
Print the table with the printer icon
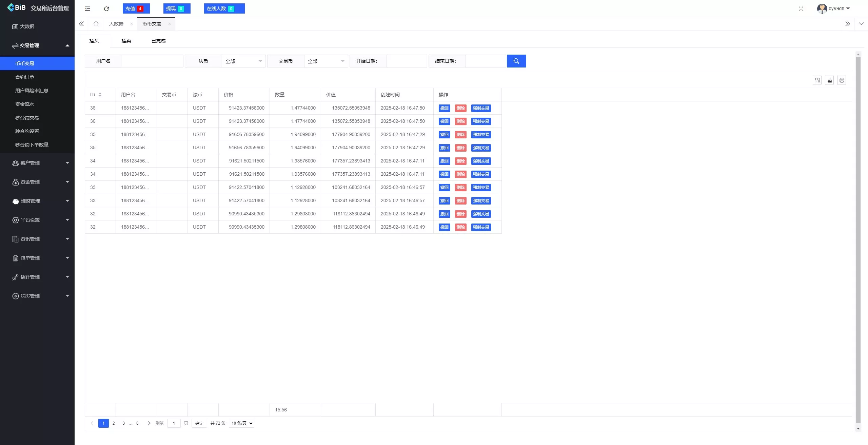point(842,80)
